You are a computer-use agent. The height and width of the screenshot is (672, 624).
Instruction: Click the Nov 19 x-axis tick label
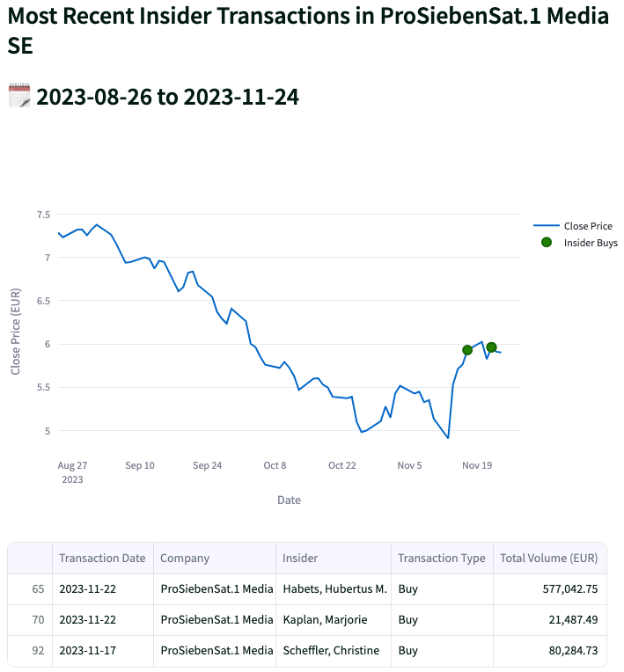477,465
